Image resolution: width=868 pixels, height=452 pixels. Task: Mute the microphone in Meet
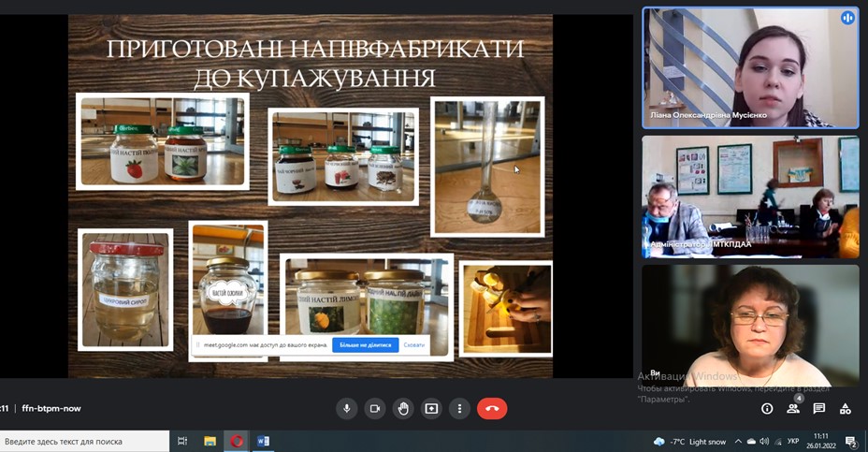346,409
